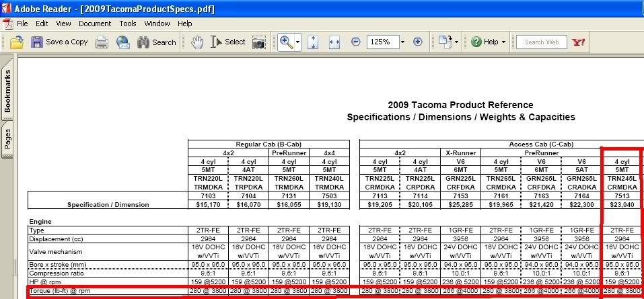The image size is (644, 299).
Task: Open the Edit menu
Action: 42,24
